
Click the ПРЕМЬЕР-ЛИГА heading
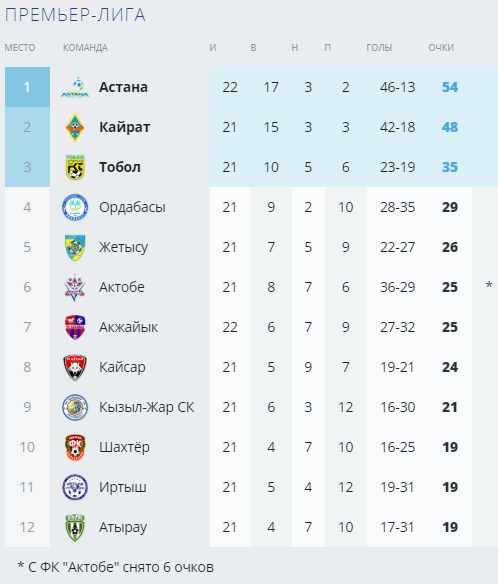pyautogui.click(x=75, y=15)
